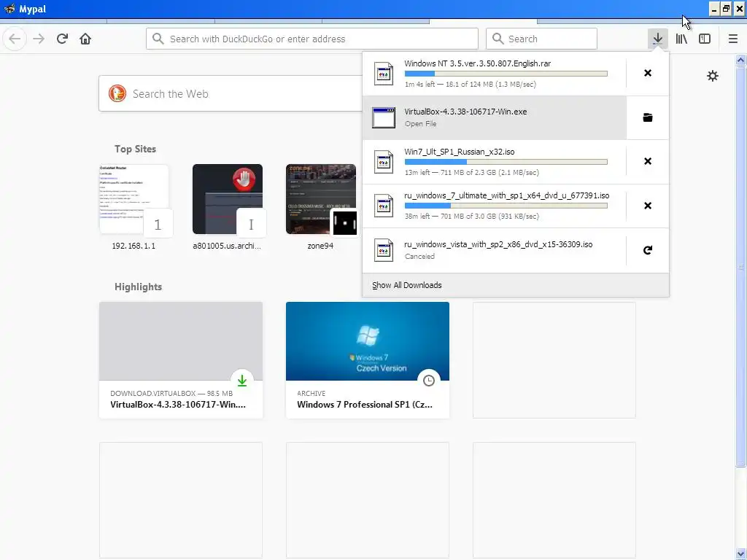Open the home page
The width and height of the screenshot is (747, 560).
pyautogui.click(x=85, y=39)
